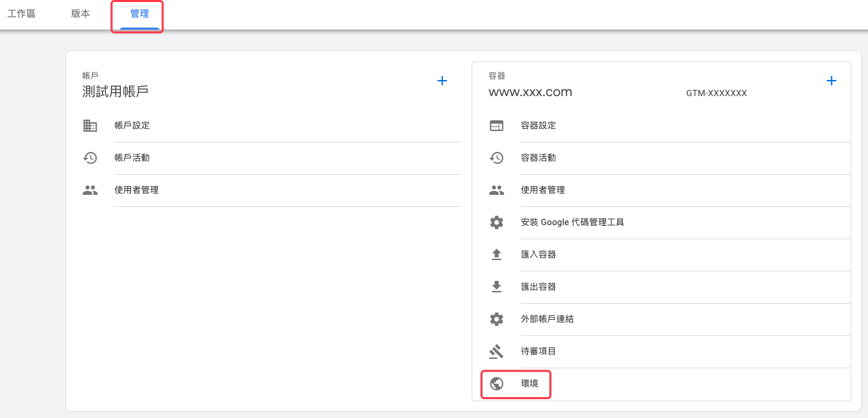Click the upload icon beside 匯入容器
Image resolution: width=868 pixels, height=418 pixels.
pos(496,255)
